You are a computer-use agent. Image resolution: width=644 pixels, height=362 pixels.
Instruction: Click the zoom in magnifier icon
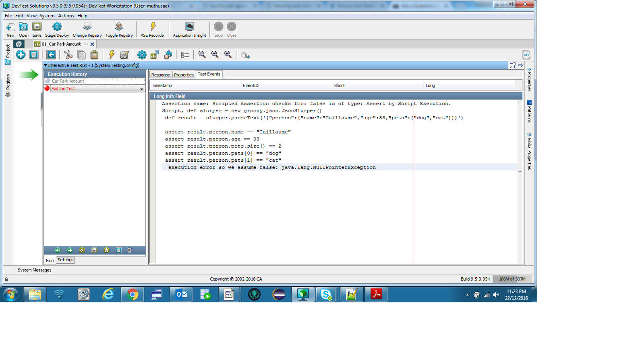click(215, 55)
